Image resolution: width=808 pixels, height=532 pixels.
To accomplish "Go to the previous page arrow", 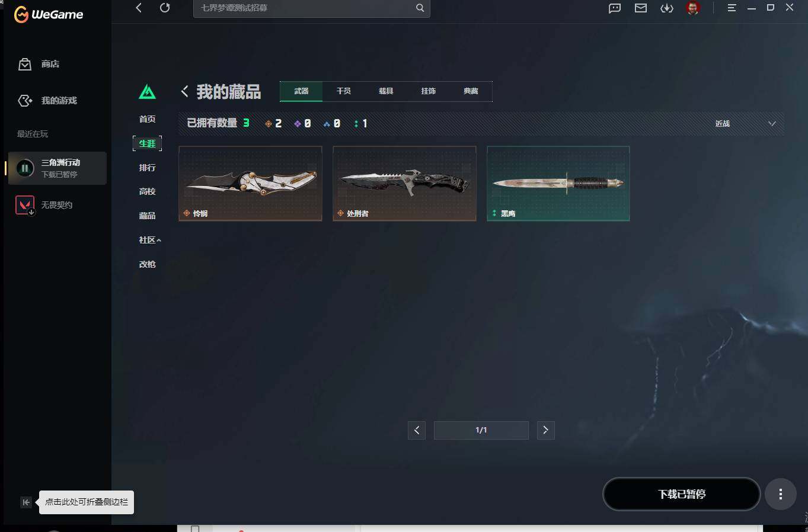I will pos(417,430).
